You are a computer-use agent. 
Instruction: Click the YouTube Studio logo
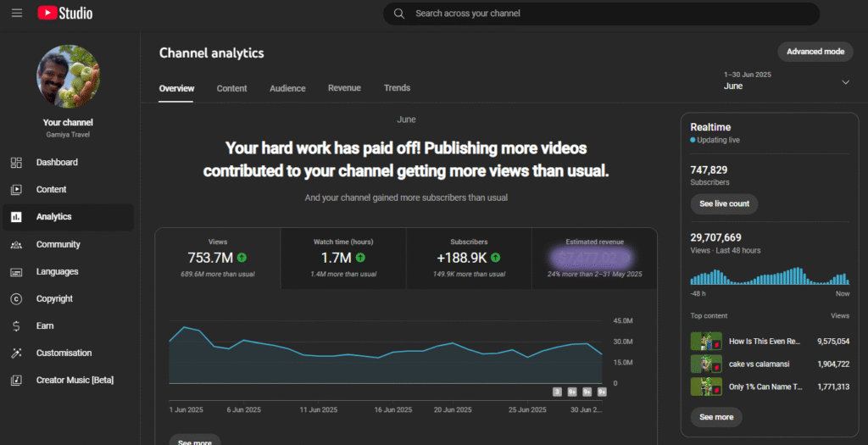65,14
